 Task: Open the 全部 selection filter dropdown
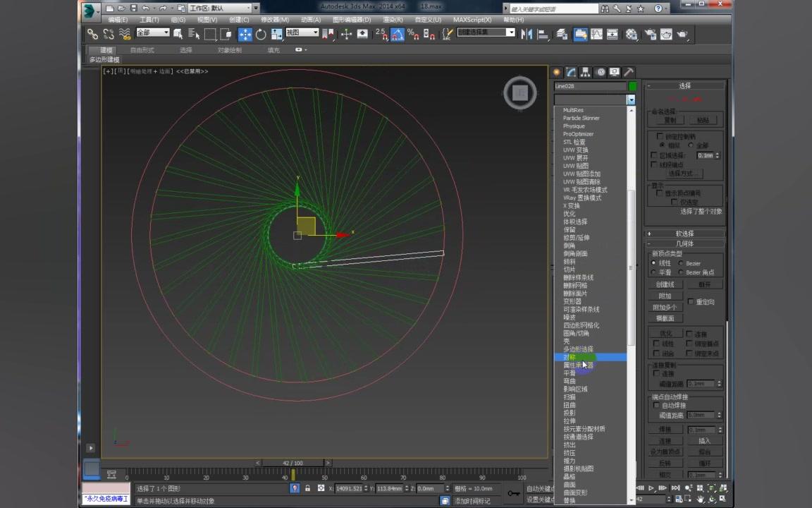[152, 33]
